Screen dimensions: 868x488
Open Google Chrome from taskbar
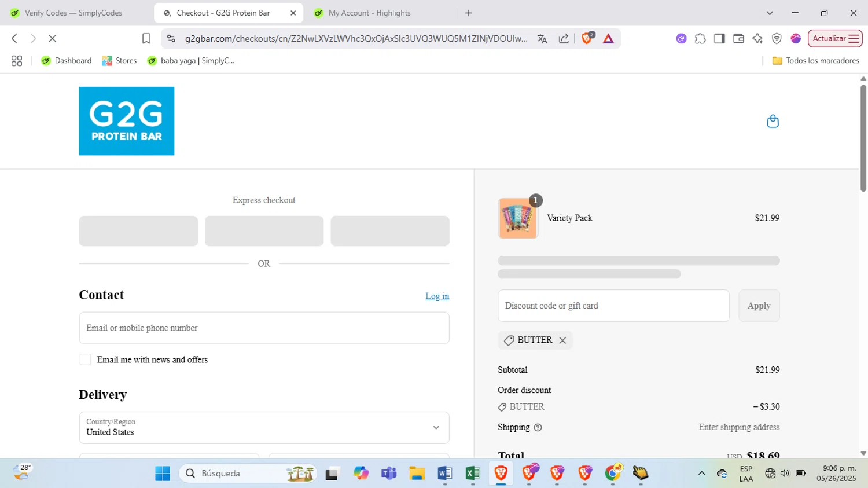coord(613,474)
